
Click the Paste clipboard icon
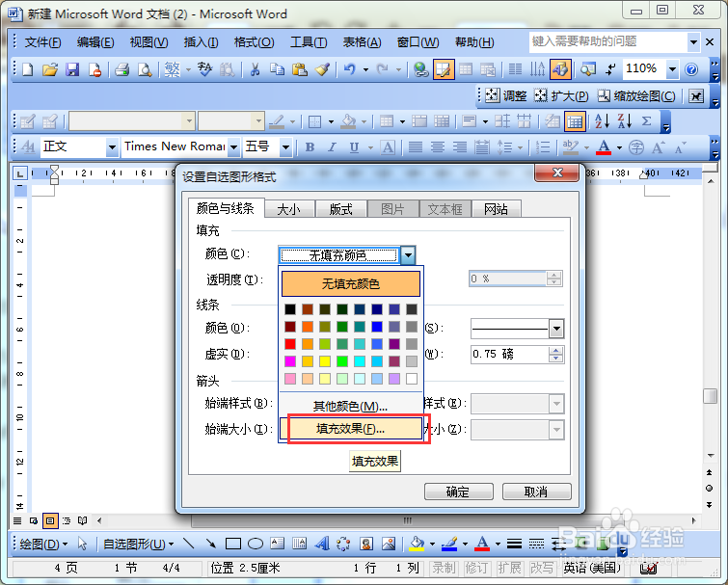(300, 69)
